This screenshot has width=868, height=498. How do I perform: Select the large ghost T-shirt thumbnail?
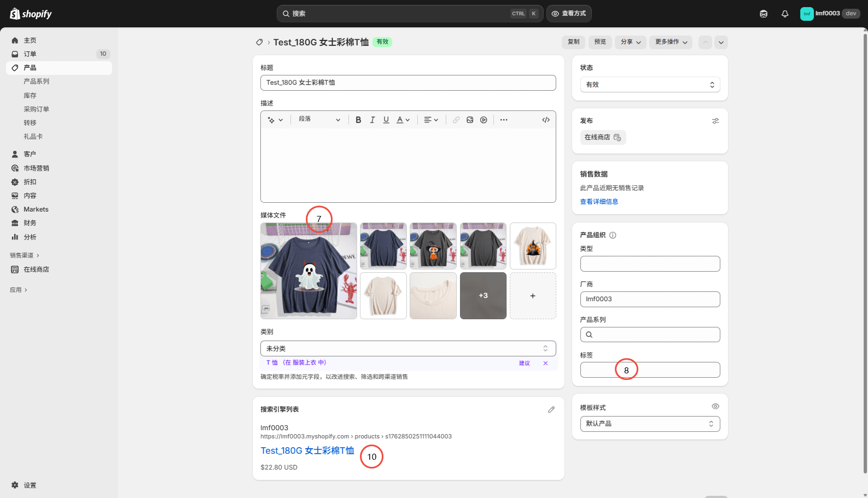(309, 271)
